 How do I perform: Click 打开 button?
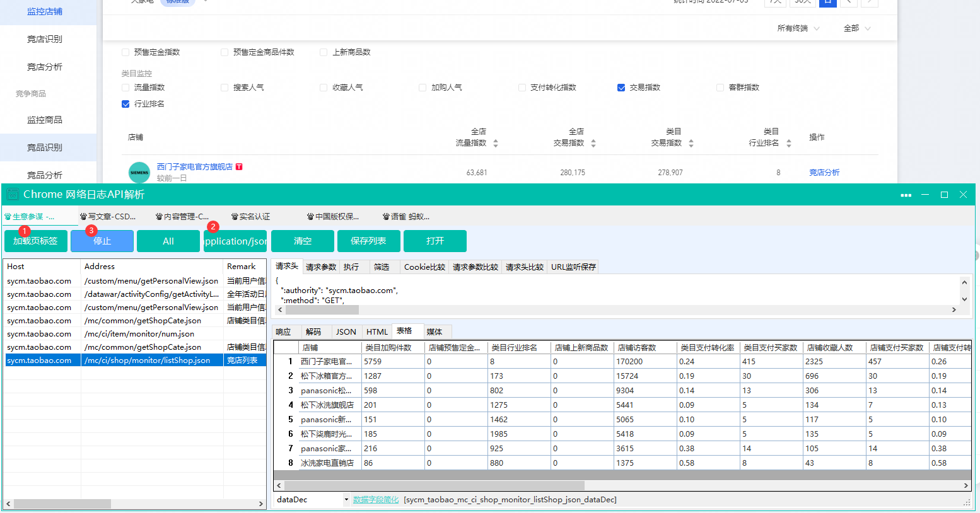[x=435, y=241]
